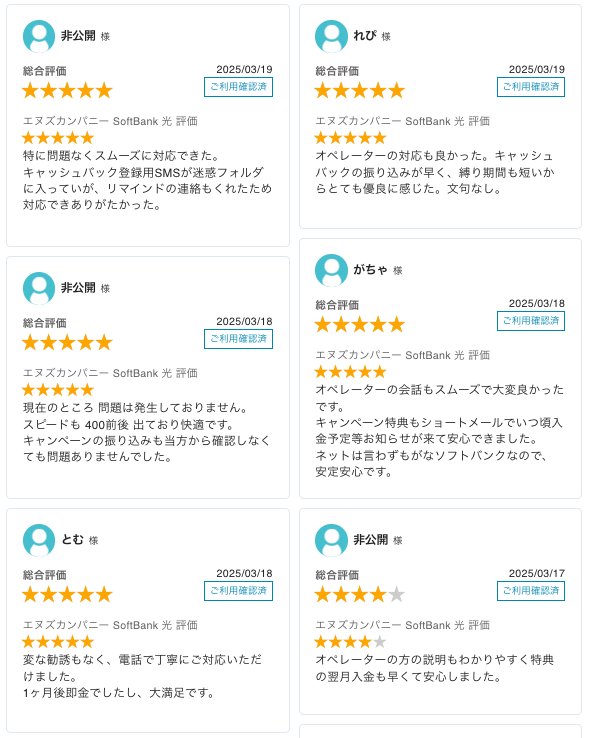Click the review text mentioning キャッシュバック登録用SMS
589x738 pixels.
coord(147,180)
